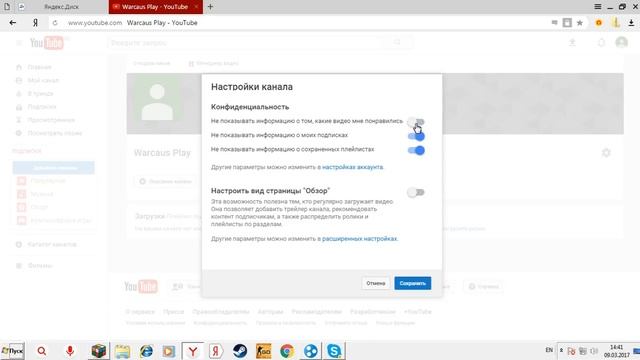Launch Internet Explorer from taskbar

(x=146, y=351)
